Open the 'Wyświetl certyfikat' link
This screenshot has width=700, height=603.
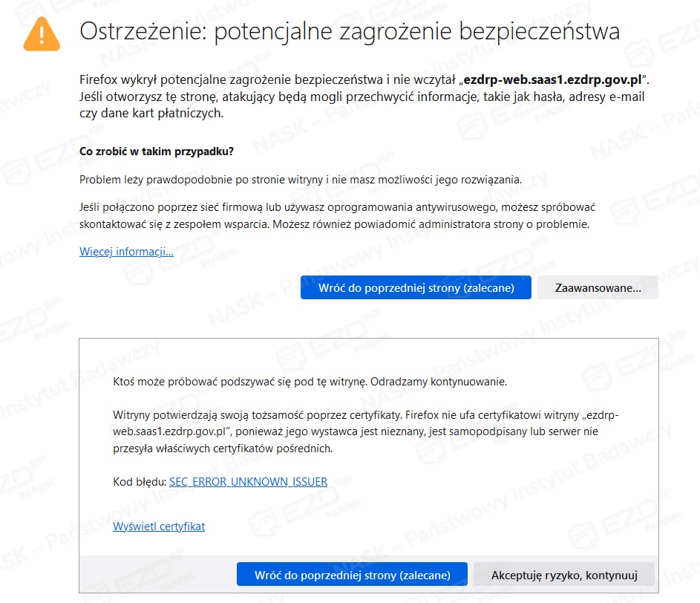pyautogui.click(x=159, y=527)
